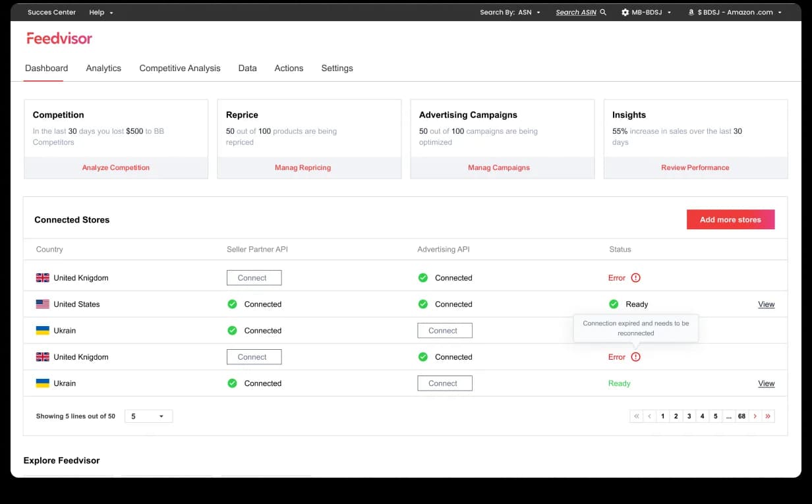Screen dimensions: 812x504
Task: Go to previous page arrow
Action: [x=649, y=416]
